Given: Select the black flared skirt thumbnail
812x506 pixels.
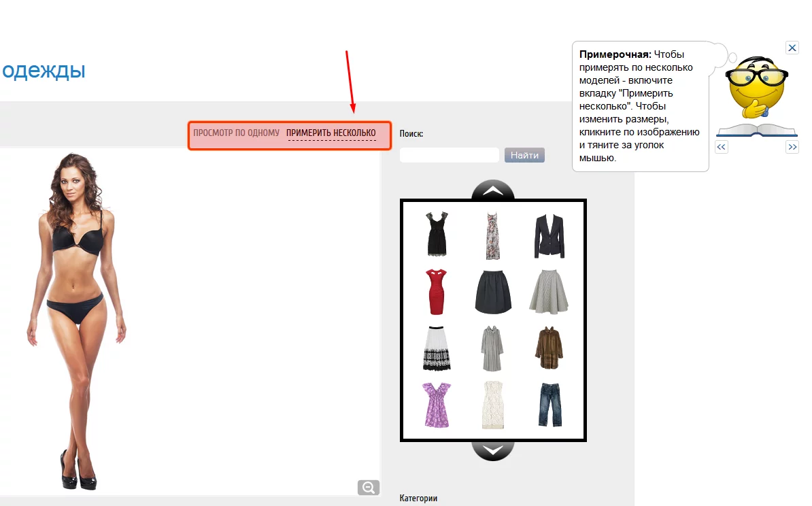Looking at the screenshot, I should (x=493, y=291).
